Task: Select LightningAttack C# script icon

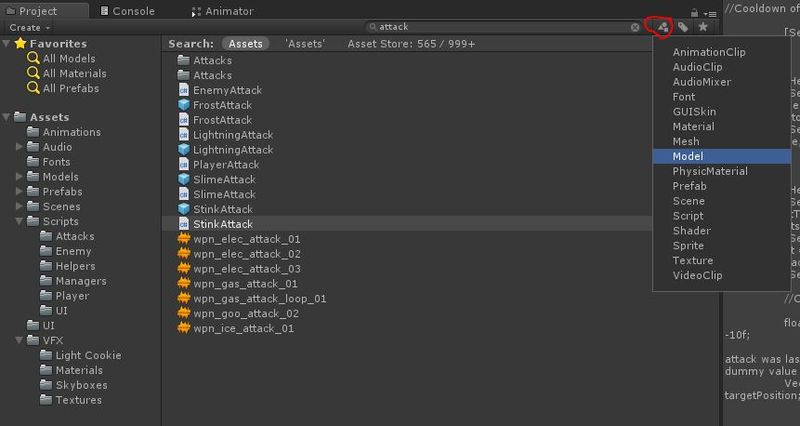Action: click(x=184, y=135)
